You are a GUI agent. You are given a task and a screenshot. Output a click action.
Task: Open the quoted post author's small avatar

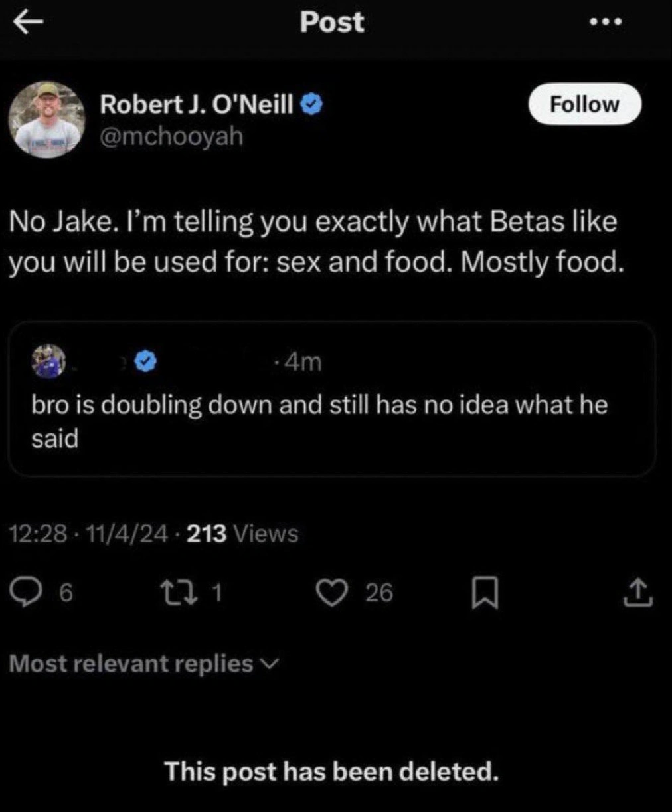click(49, 361)
